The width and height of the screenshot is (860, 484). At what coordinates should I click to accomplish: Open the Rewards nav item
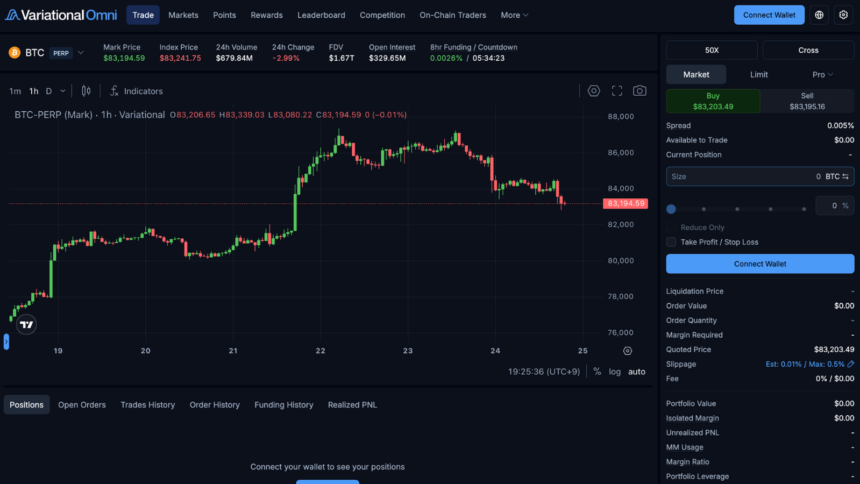[x=267, y=15]
